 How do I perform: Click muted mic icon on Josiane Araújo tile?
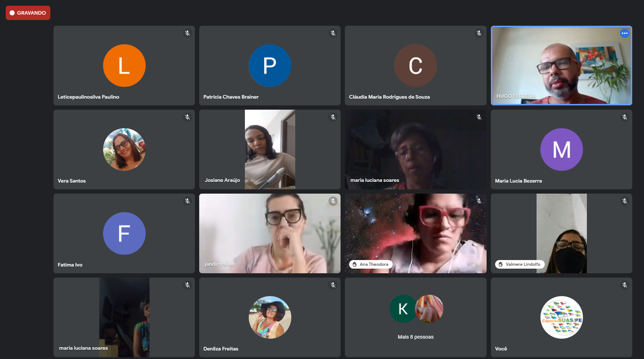click(333, 117)
